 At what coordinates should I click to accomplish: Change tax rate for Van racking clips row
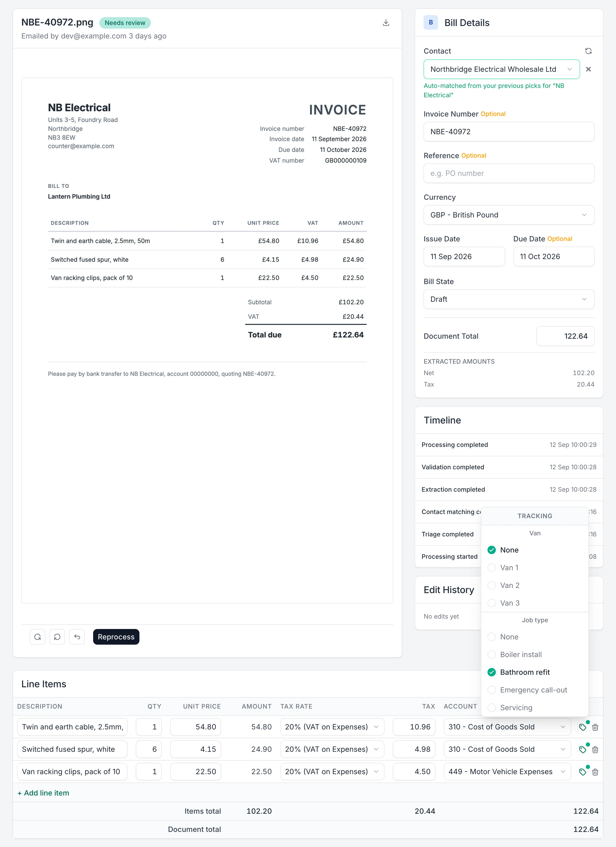[332, 772]
